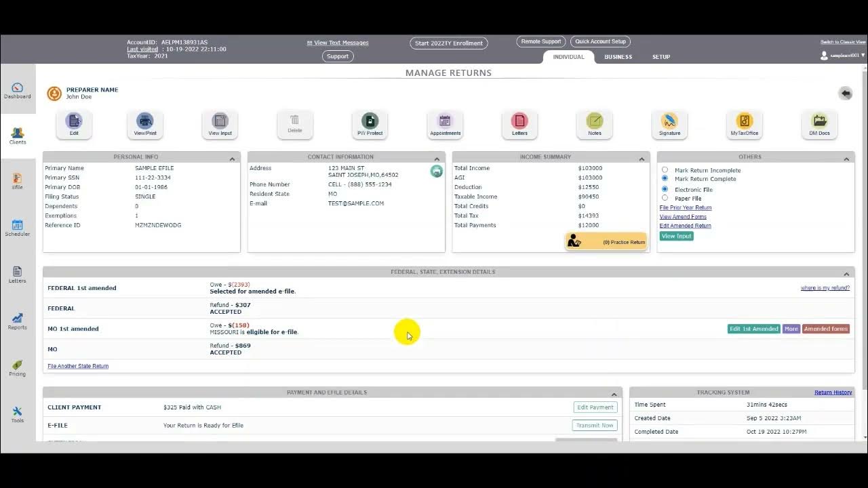Viewport: 868px width, 488px height.
Task: Select Electronic File radio button
Action: click(665, 189)
